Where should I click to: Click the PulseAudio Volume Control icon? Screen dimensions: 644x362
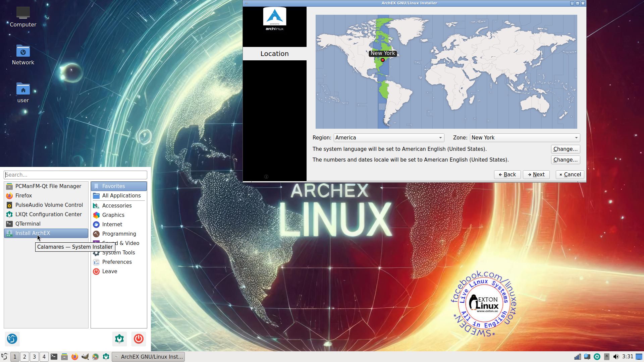pos(9,205)
